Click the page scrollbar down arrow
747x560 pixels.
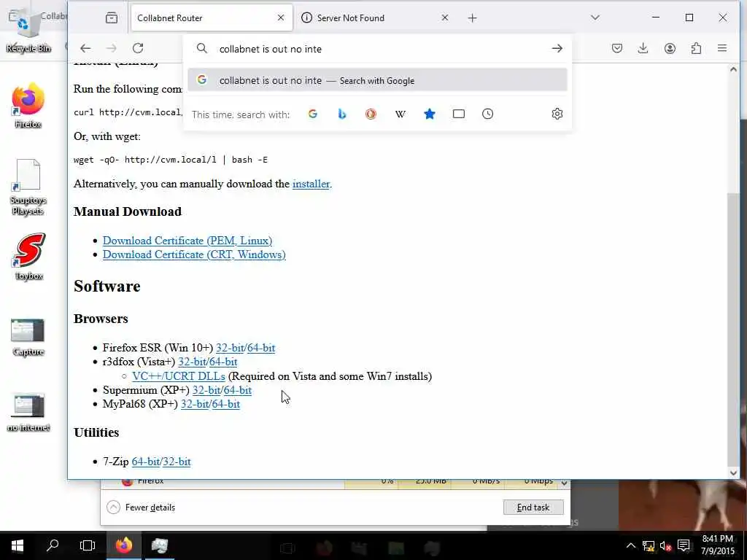733,472
